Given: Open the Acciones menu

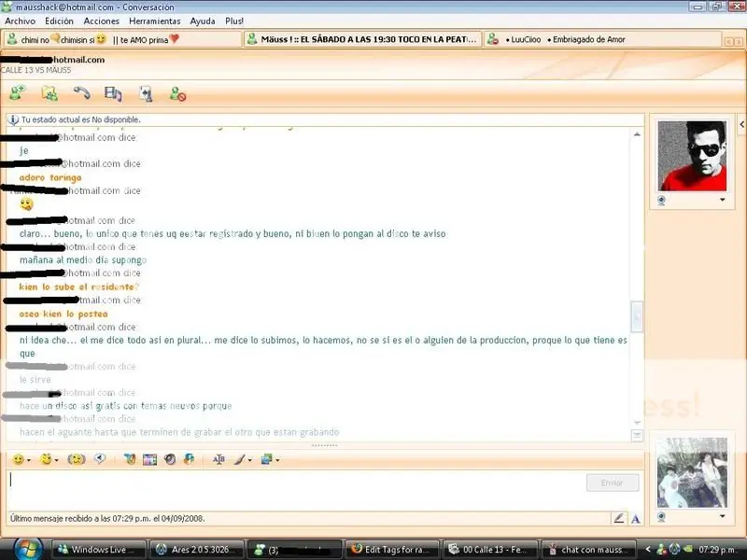Looking at the screenshot, I should [x=102, y=21].
